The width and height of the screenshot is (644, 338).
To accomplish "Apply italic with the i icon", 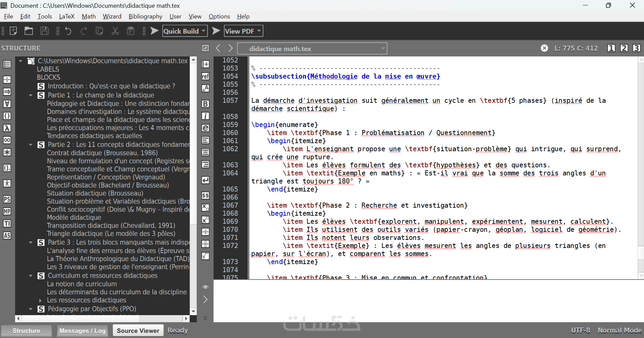I will point(205,116).
